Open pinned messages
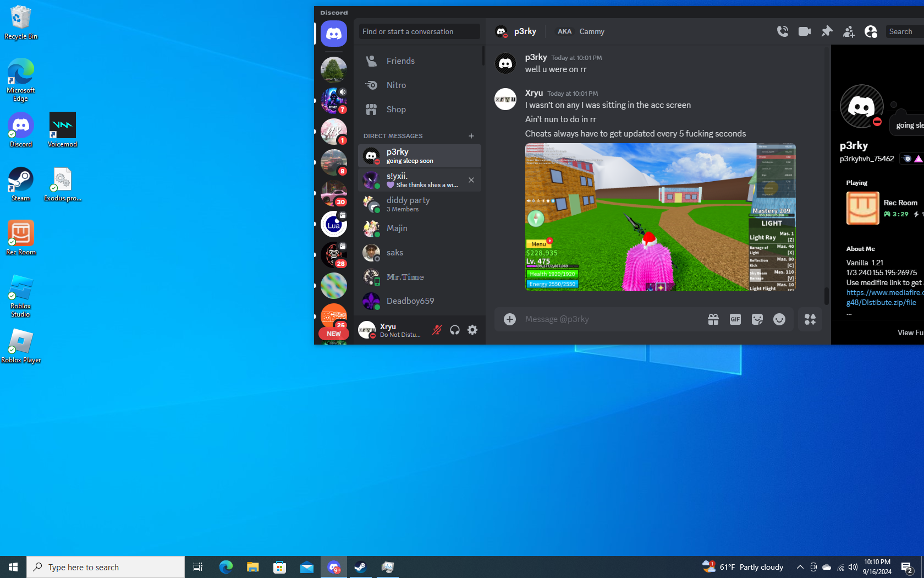The image size is (924, 578). (827, 31)
